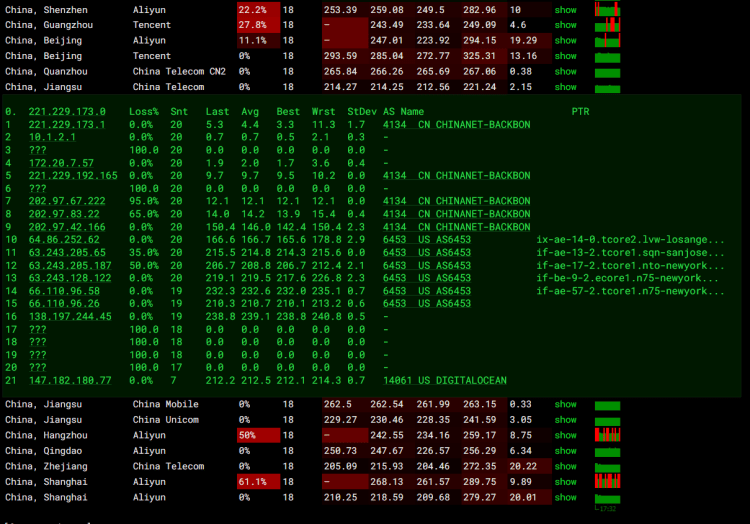750x524 pixels.
Task: Open hop 1 IP 221.229.173.1
Action: 67,125
